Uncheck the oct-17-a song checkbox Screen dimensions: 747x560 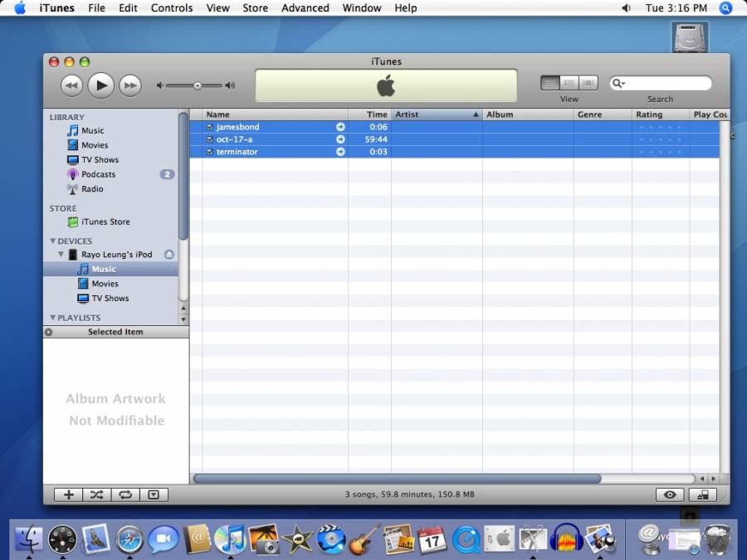[x=210, y=139]
